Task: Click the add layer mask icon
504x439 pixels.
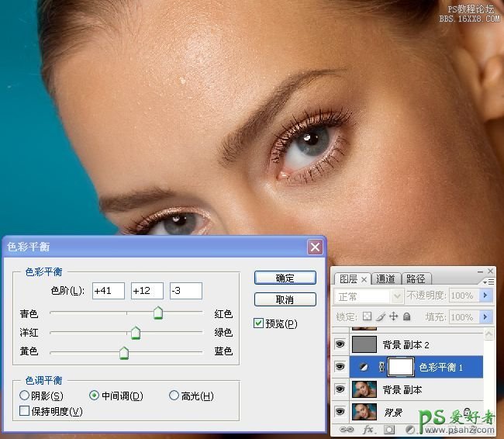Action: pos(389,430)
